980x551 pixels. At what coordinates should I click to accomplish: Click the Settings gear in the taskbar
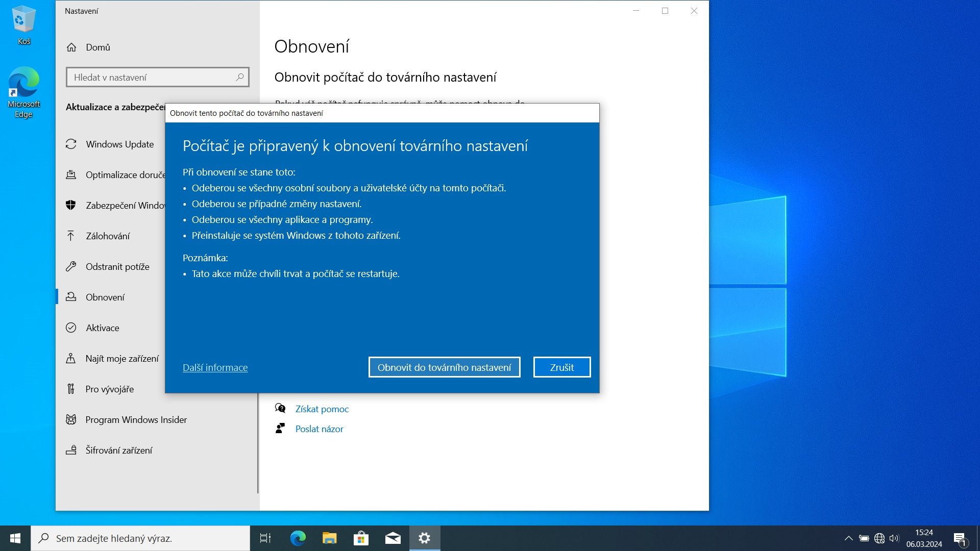[425, 538]
